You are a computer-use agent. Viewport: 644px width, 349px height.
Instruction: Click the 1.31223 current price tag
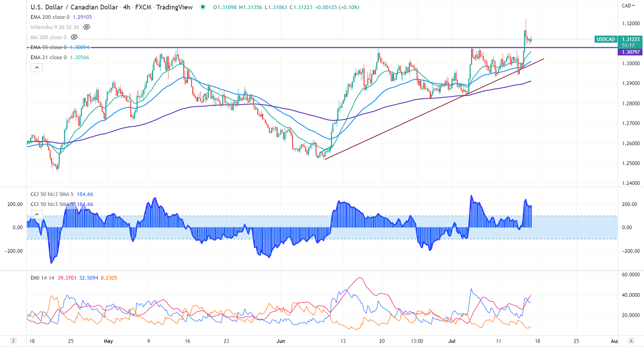(x=631, y=39)
